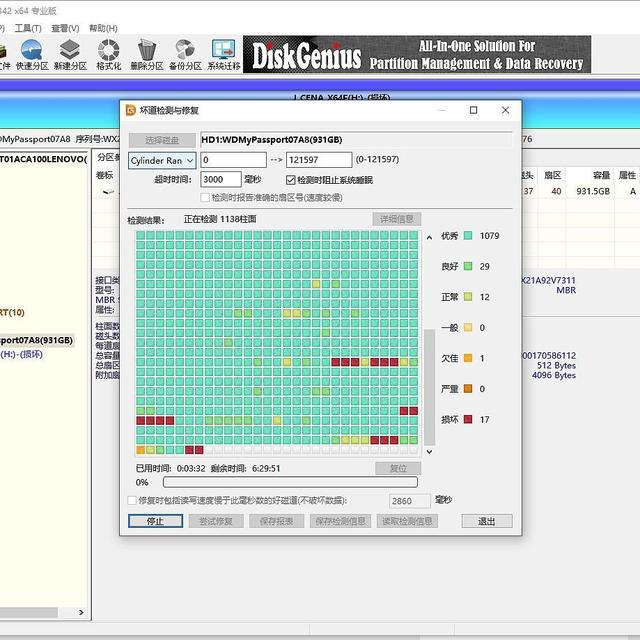Screen dimensions: 640x640
Task: Click the Exit (退出) button
Action: pyautogui.click(x=487, y=521)
